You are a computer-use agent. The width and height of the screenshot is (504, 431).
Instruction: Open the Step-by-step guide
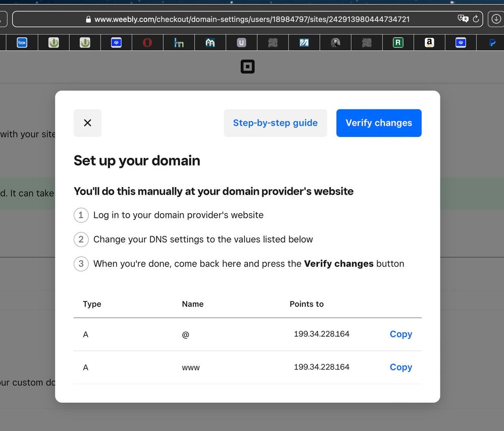click(x=275, y=123)
